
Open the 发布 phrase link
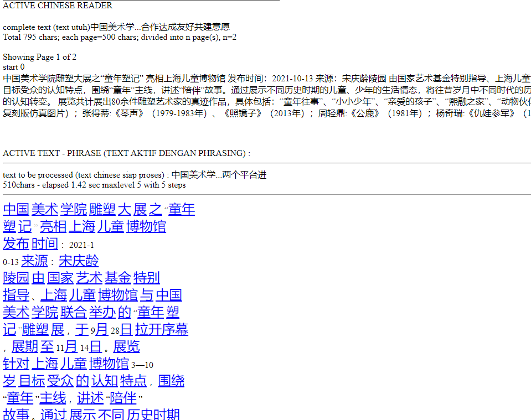tap(16, 243)
